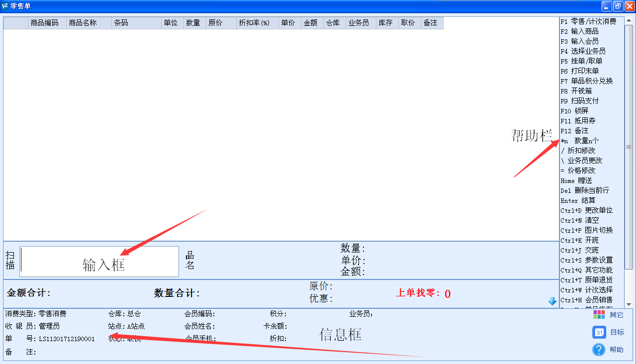Choose F7 单品积分兑换 in help bar

(x=586, y=81)
